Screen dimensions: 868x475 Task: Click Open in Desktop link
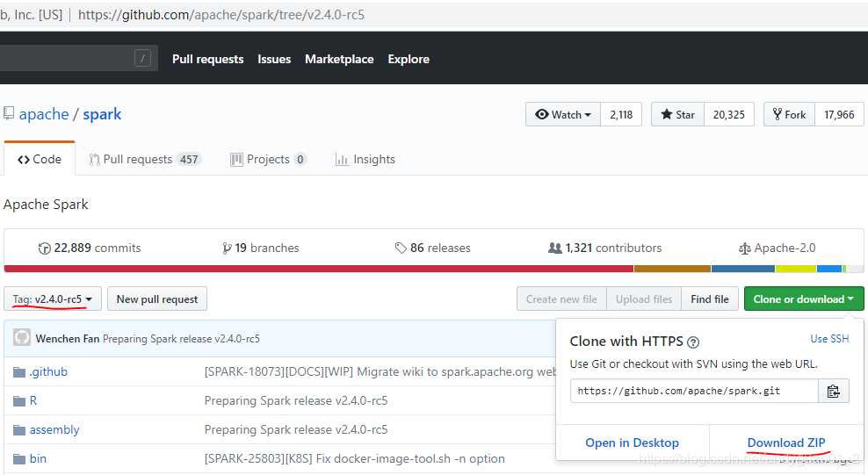[633, 443]
